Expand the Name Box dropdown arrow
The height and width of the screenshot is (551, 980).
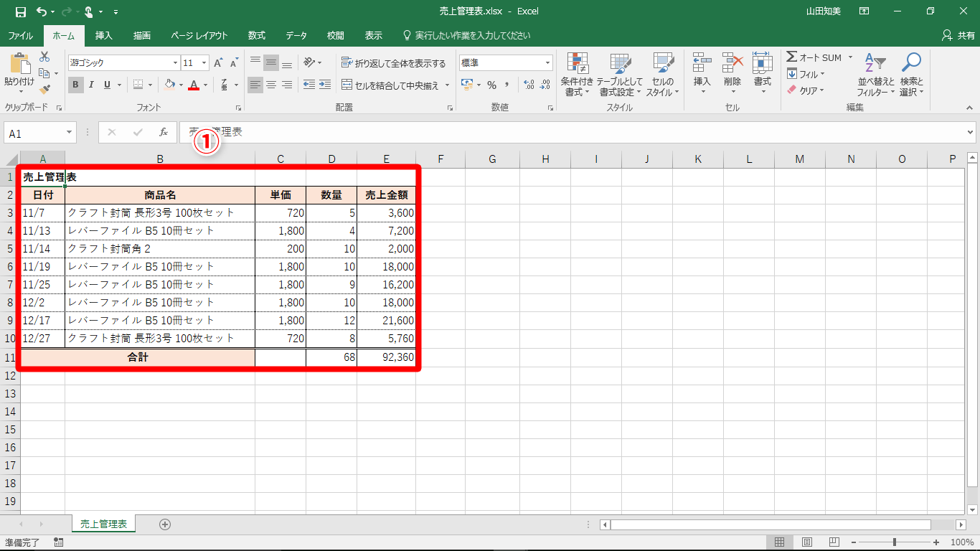pyautogui.click(x=70, y=133)
